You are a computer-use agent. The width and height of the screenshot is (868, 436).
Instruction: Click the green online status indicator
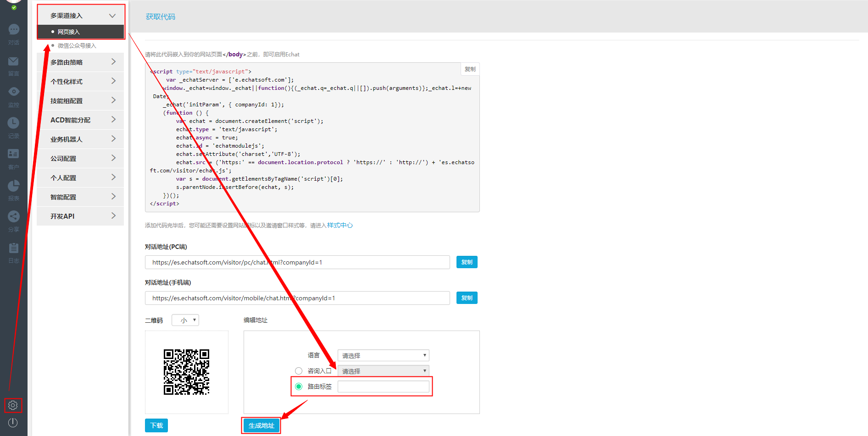pos(14,7)
